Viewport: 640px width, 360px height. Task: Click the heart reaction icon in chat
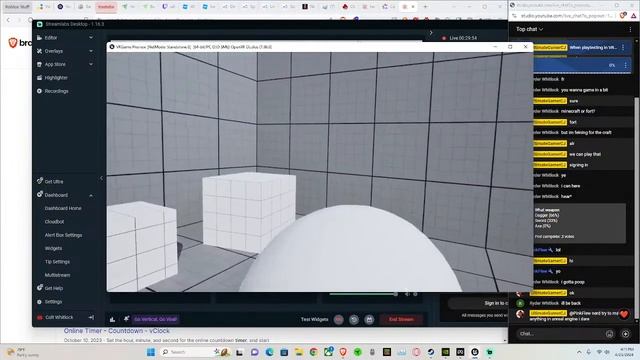point(624,314)
